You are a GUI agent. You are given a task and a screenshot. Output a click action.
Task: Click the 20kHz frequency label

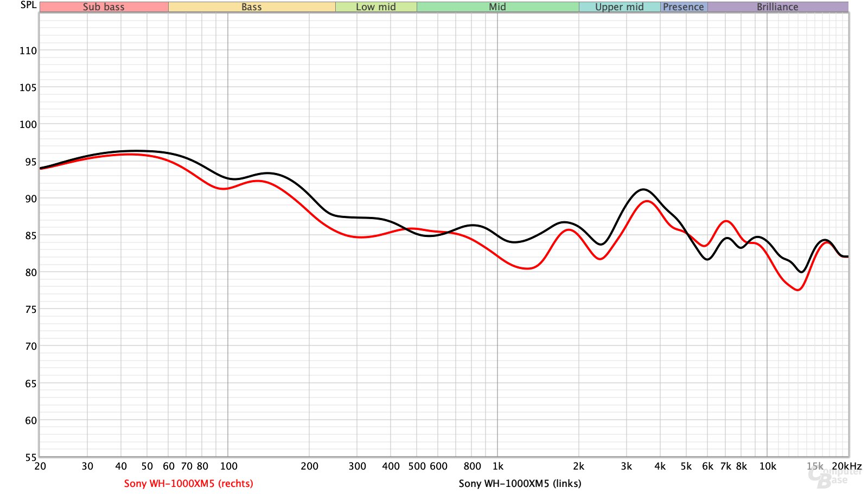[x=846, y=466]
